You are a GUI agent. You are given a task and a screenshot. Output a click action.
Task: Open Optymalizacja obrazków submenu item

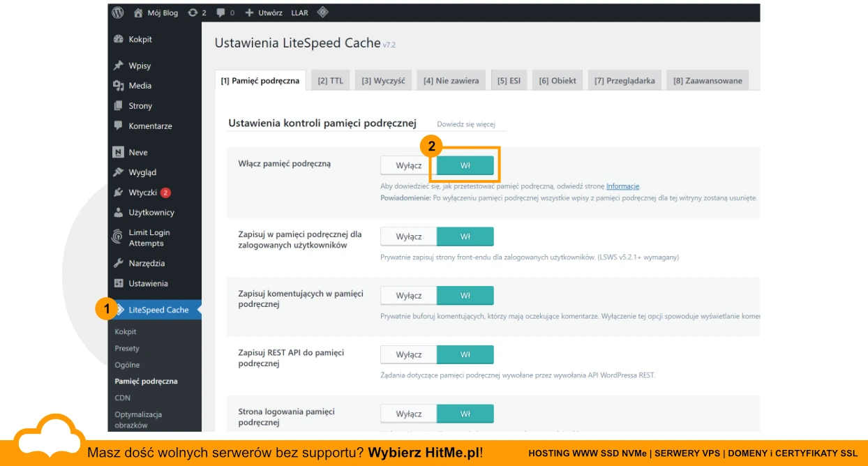pos(138,420)
